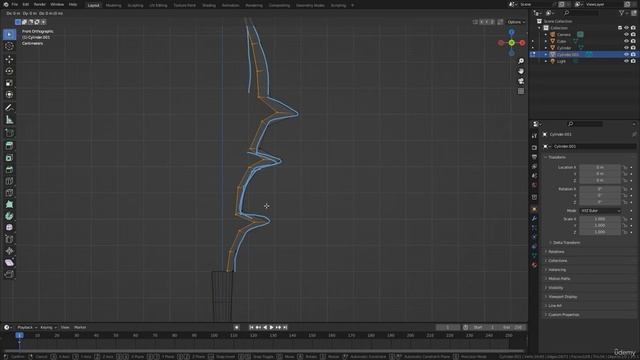Expand the Camera outliner item

tap(546, 35)
